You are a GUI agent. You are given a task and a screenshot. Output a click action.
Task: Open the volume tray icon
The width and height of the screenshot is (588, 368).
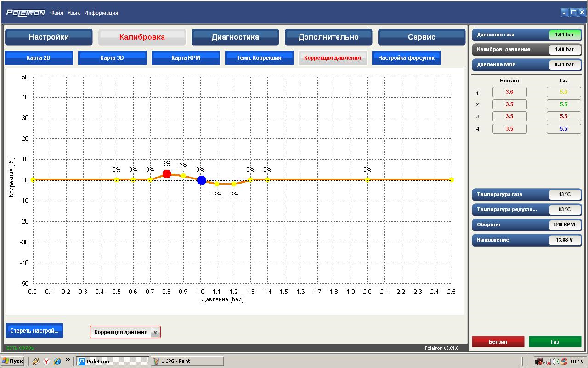[556, 362]
